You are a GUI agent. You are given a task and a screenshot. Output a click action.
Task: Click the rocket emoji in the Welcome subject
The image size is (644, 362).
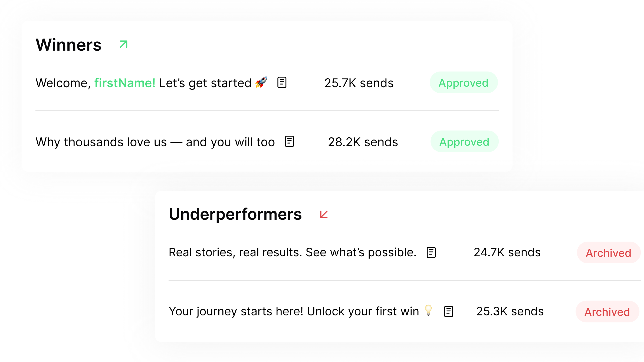pyautogui.click(x=261, y=83)
